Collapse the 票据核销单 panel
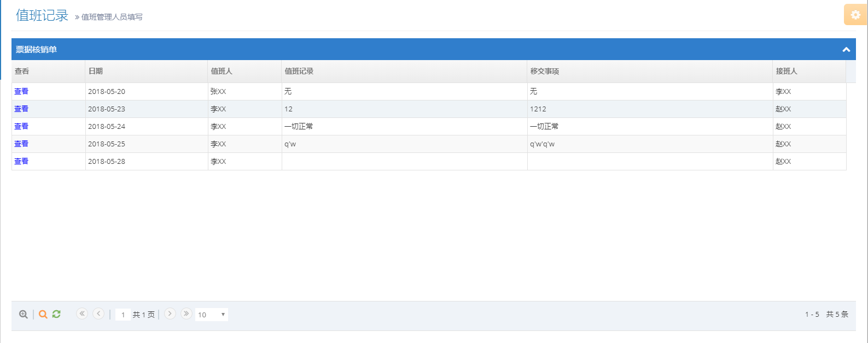The image size is (868, 343). click(x=846, y=50)
